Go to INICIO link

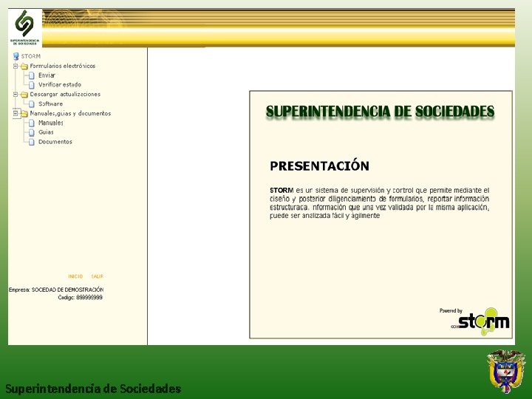click(x=75, y=276)
